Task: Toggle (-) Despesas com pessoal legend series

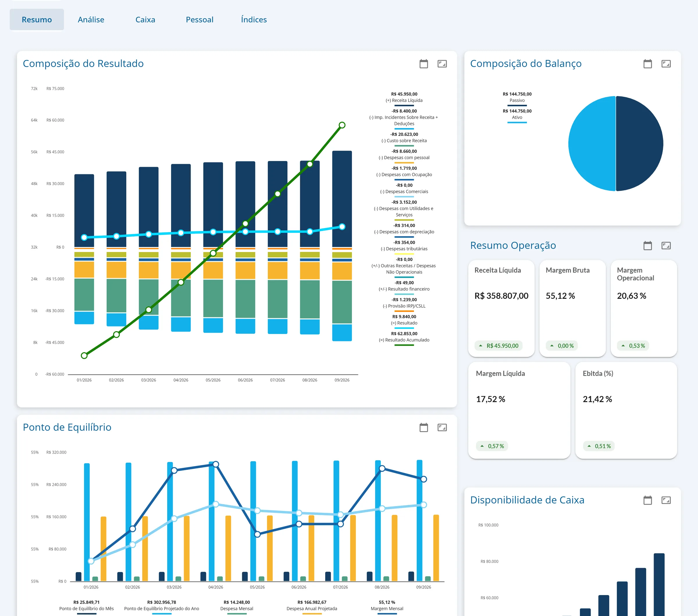Action: coord(404,156)
